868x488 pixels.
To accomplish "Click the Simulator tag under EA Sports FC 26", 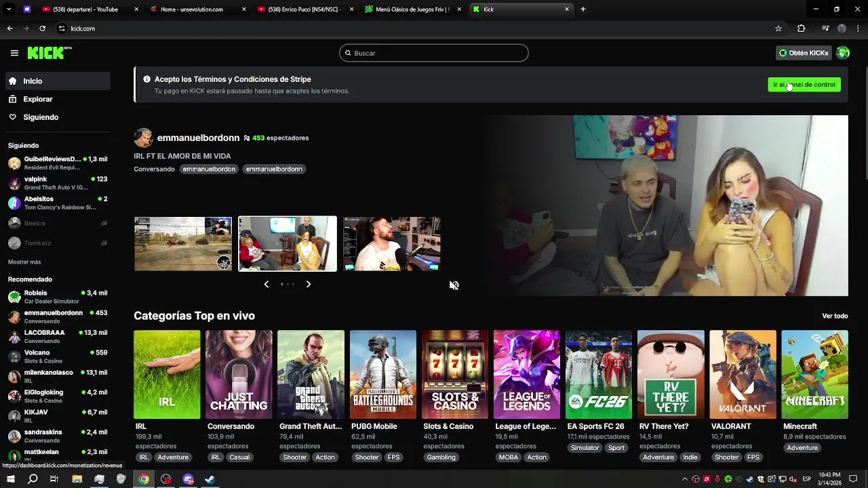I will (585, 447).
